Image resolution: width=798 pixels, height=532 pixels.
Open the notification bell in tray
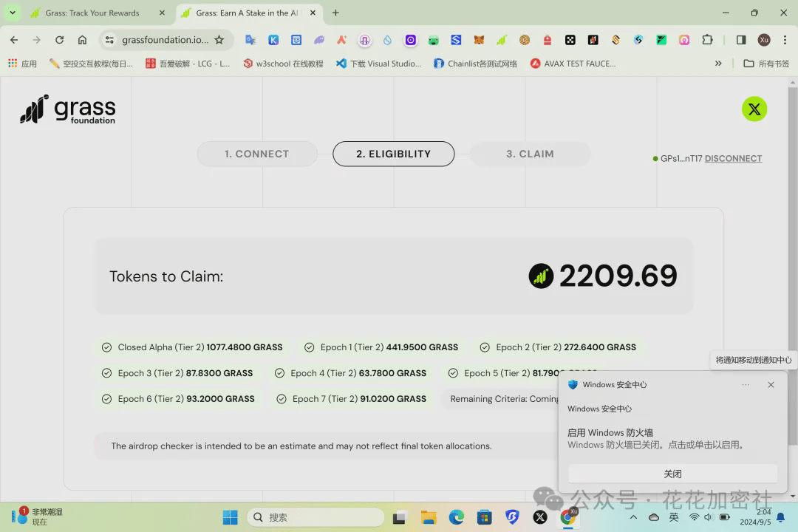click(x=780, y=517)
